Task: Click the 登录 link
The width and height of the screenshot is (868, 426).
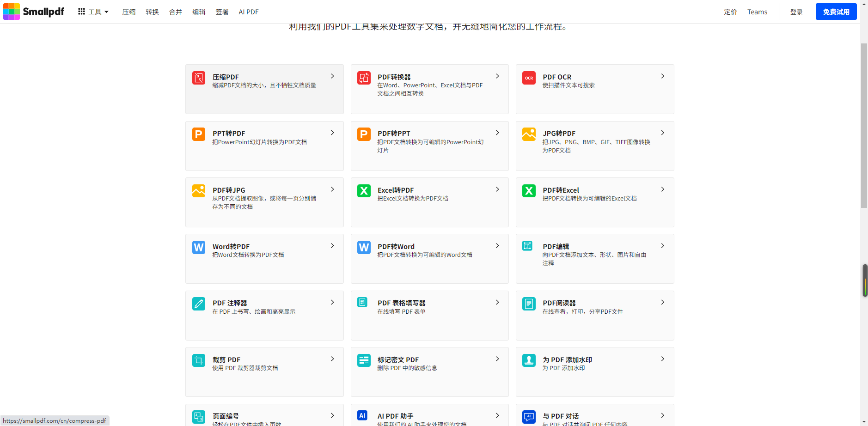Action: pyautogui.click(x=796, y=12)
